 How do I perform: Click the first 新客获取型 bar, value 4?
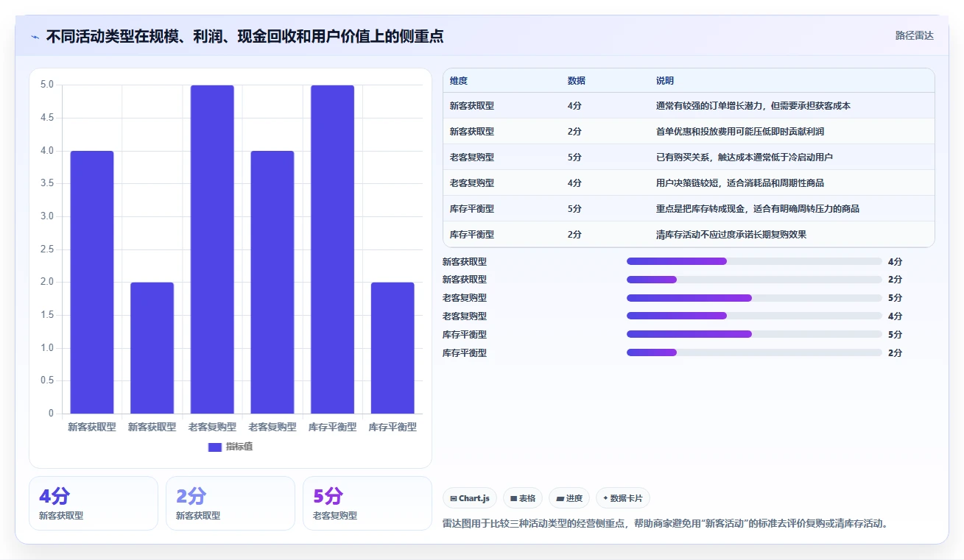[92, 282]
